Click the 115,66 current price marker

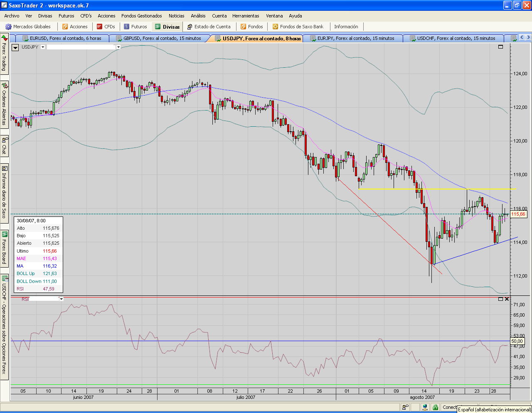tap(518, 214)
